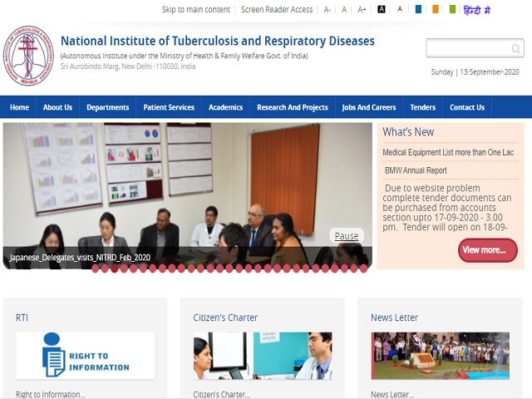Click the institute name title

click(218, 41)
